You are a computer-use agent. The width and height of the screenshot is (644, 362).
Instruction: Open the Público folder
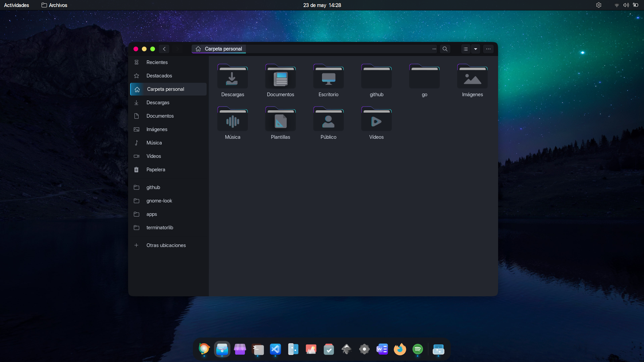[328, 119]
